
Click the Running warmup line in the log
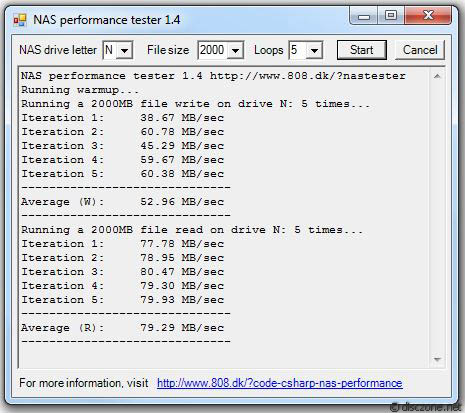click(80, 90)
